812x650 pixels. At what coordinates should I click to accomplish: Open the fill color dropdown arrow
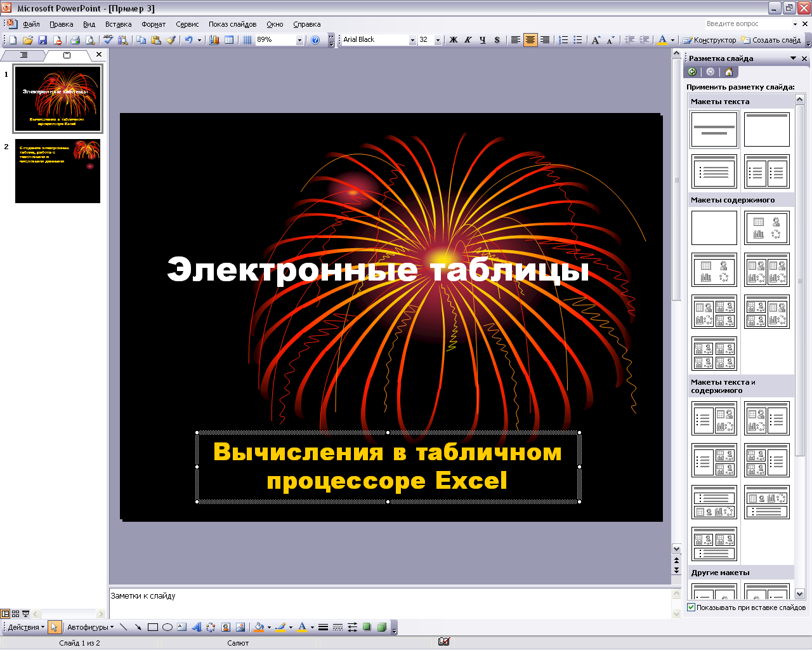pyautogui.click(x=269, y=627)
